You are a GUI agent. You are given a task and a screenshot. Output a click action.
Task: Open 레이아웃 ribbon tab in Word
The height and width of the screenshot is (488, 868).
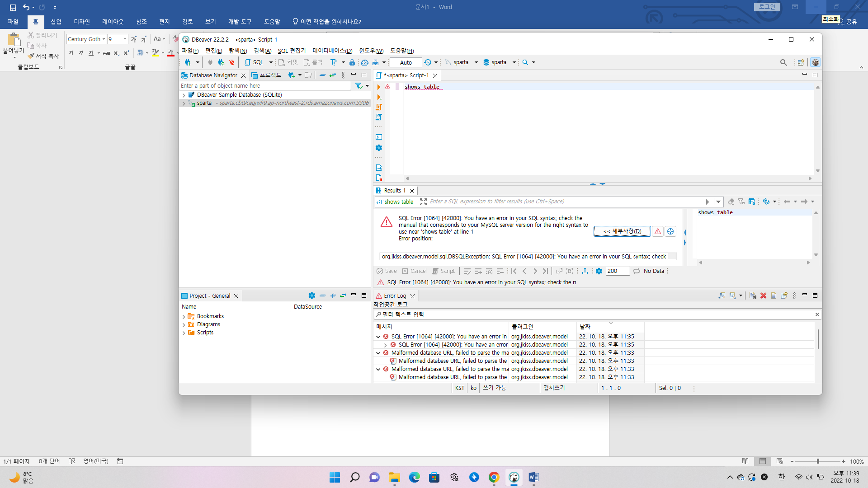pyautogui.click(x=113, y=22)
